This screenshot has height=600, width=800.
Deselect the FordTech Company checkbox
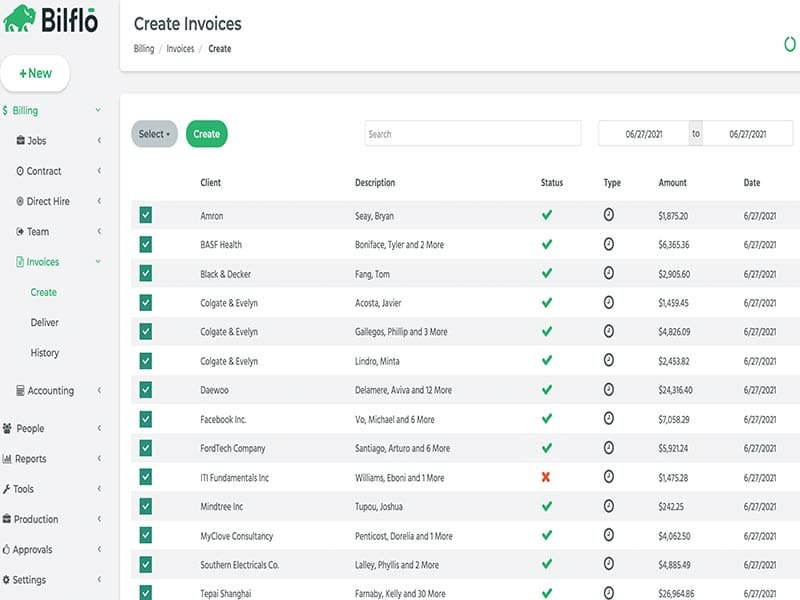pyautogui.click(x=146, y=448)
